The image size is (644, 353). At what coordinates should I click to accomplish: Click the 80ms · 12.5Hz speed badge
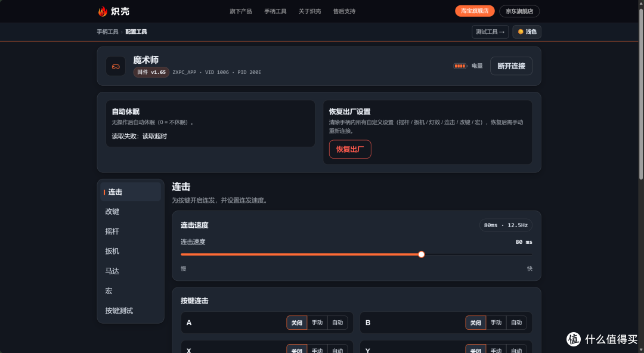[506, 225]
